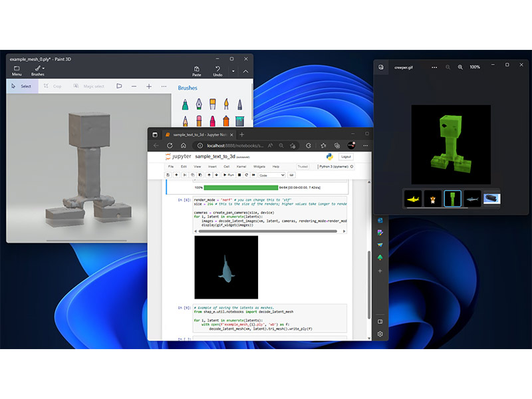
Task: Open the command palette keyboard icon
Action: point(291,175)
